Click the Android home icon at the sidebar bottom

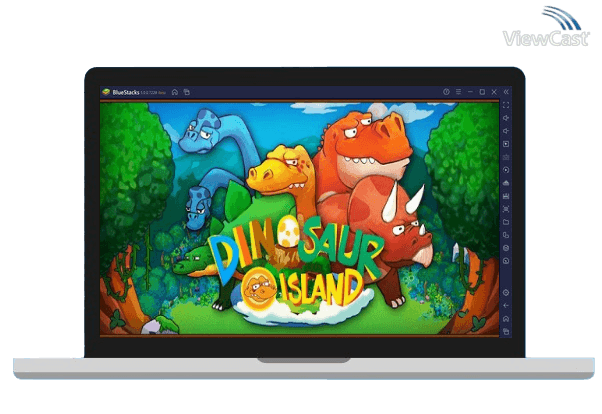506,319
